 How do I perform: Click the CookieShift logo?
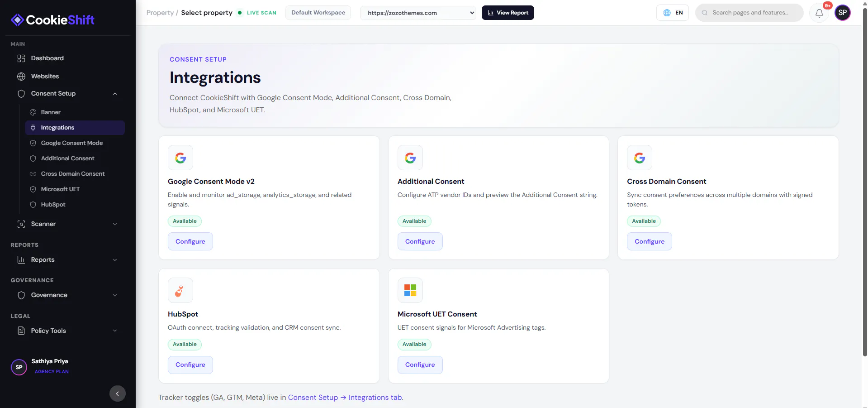tap(52, 20)
